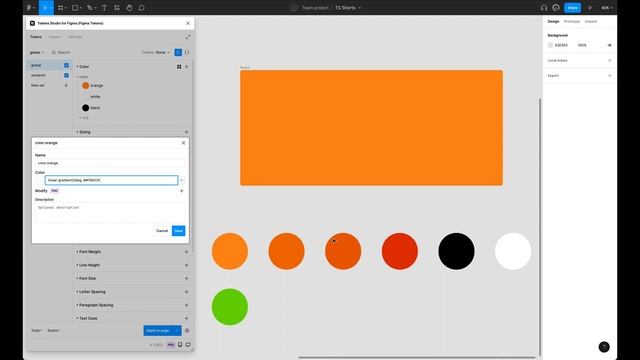Select the Rectangle shape tool
The height and width of the screenshot is (360, 640).
[75, 7]
